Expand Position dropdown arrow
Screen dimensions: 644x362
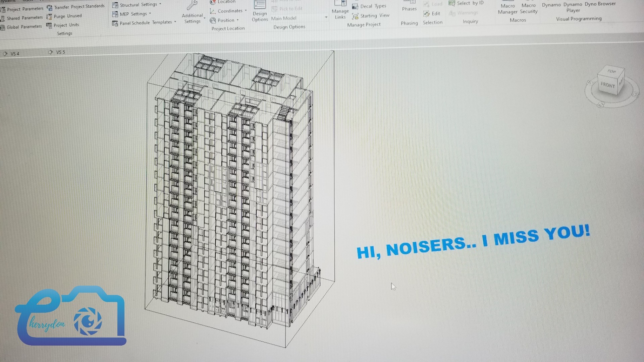pos(237,20)
